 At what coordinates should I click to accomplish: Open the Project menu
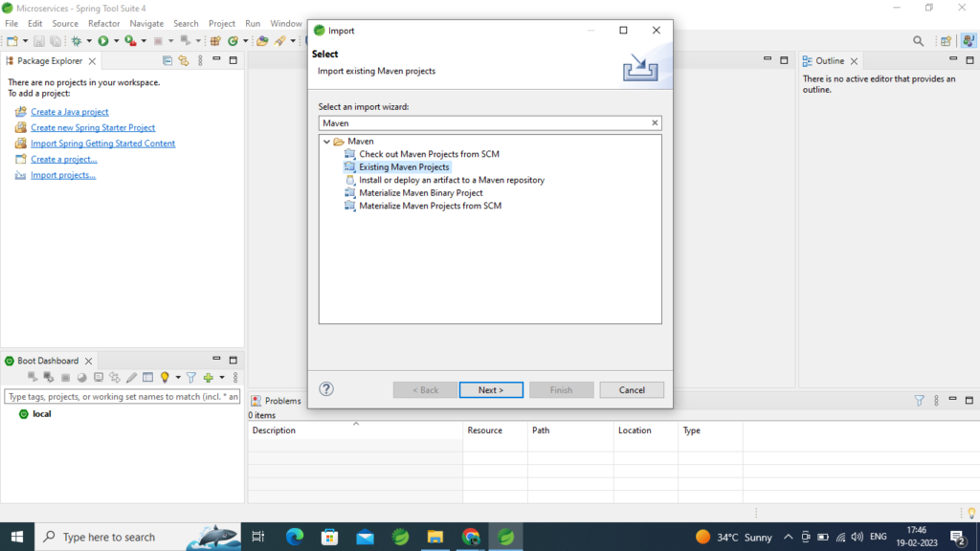click(x=222, y=23)
